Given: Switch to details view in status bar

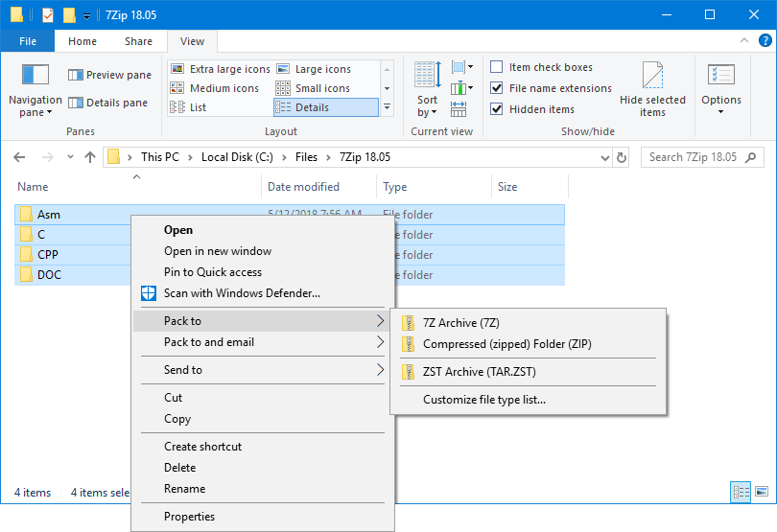Looking at the screenshot, I should (741, 492).
